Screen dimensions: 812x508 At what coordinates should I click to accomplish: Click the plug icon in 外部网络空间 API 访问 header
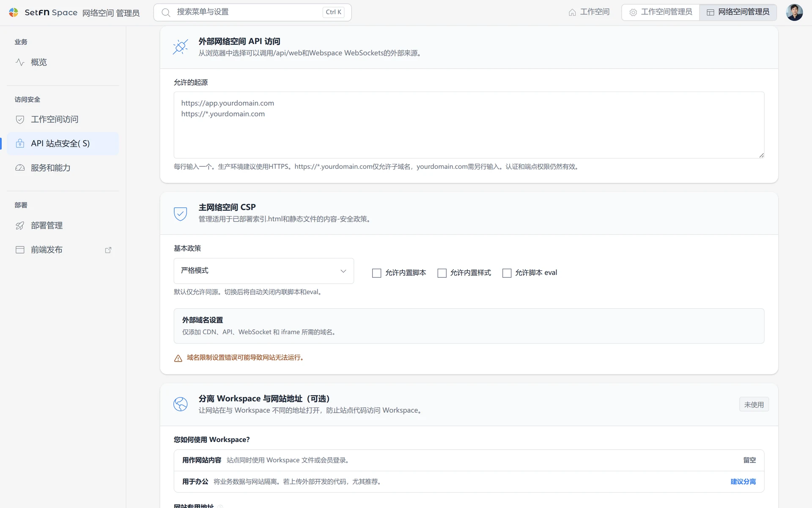pos(181,47)
